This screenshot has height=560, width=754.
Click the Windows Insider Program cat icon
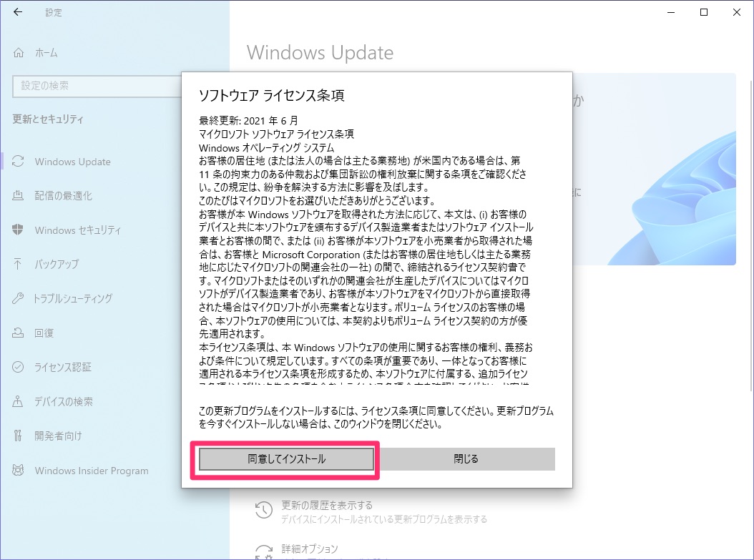(19, 470)
